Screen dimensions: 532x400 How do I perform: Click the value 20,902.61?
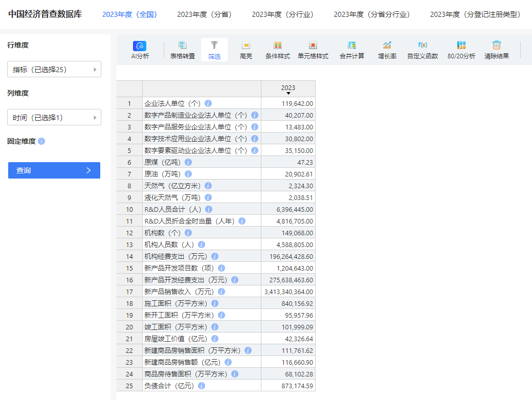299,174
